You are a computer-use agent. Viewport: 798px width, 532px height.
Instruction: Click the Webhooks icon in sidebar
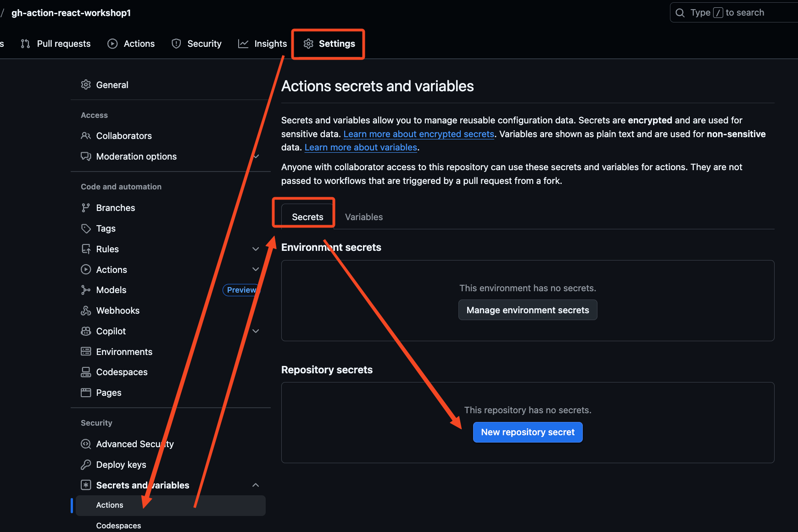pyautogui.click(x=86, y=310)
